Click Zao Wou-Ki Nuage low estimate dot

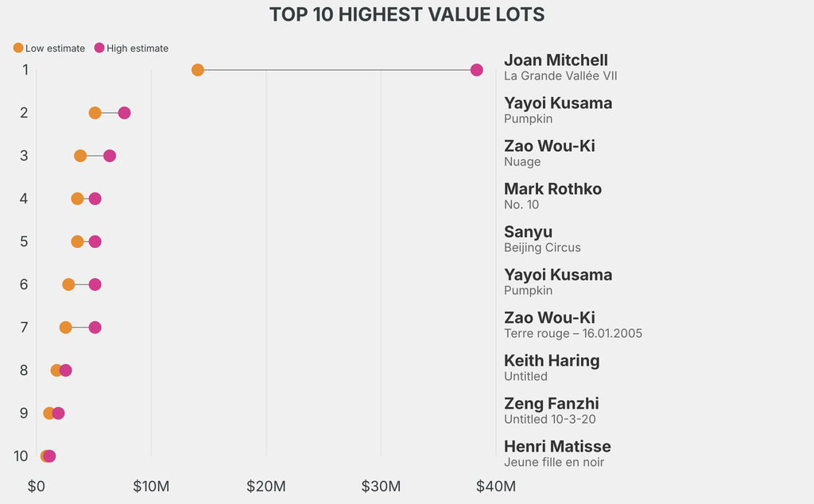click(x=80, y=156)
